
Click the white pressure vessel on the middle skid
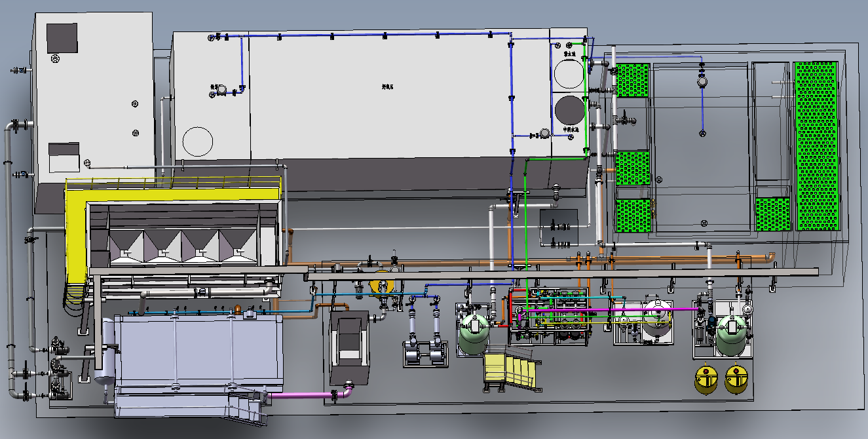pos(656,319)
